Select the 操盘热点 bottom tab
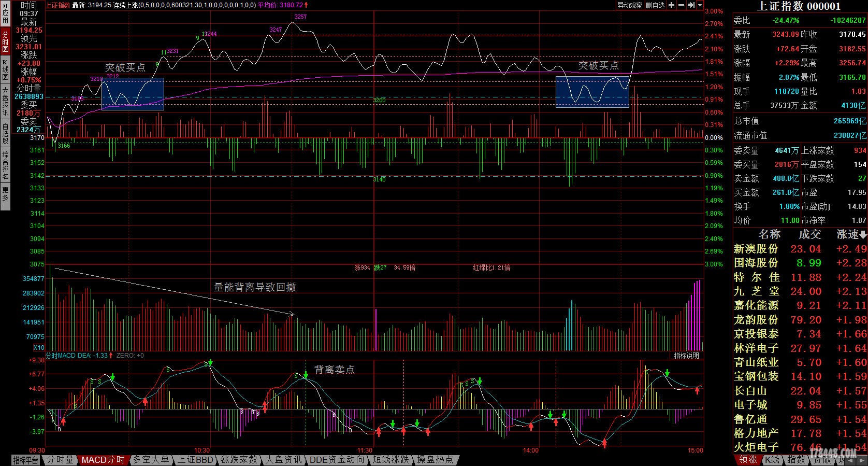Image resolution: width=868 pixels, height=466 pixels. [436, 460]
